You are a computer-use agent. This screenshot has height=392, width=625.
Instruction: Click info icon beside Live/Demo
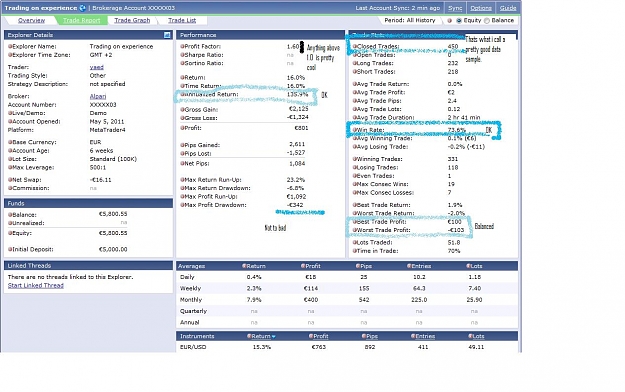coord(10,113)
